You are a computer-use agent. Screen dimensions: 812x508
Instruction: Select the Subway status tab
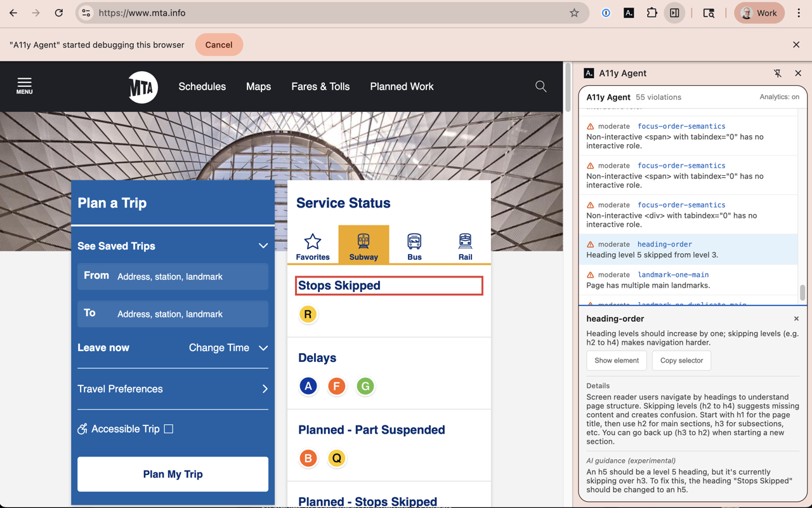tap(363, 244)
